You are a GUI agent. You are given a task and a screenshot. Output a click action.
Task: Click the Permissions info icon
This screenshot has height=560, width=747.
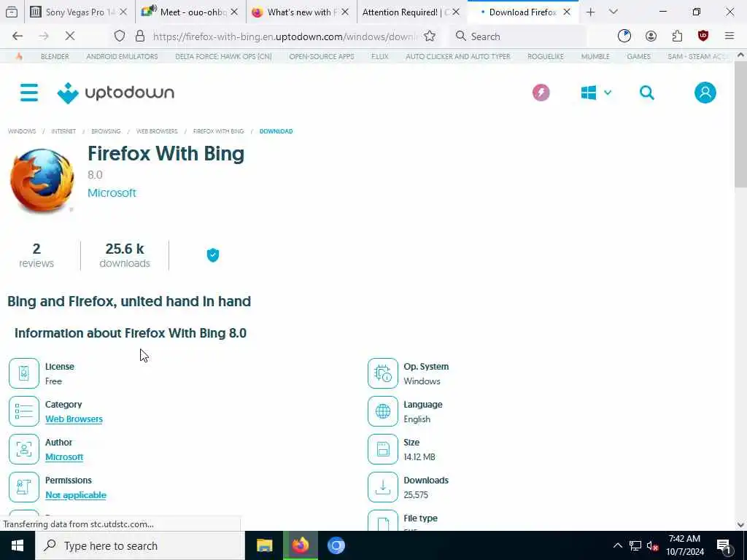(24, 486)
